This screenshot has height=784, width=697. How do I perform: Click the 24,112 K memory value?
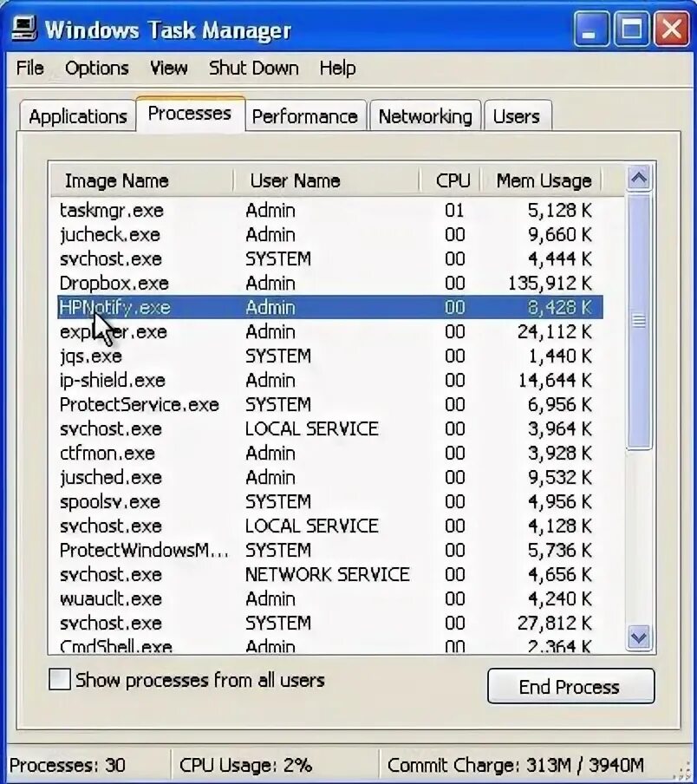click(555, 331)
